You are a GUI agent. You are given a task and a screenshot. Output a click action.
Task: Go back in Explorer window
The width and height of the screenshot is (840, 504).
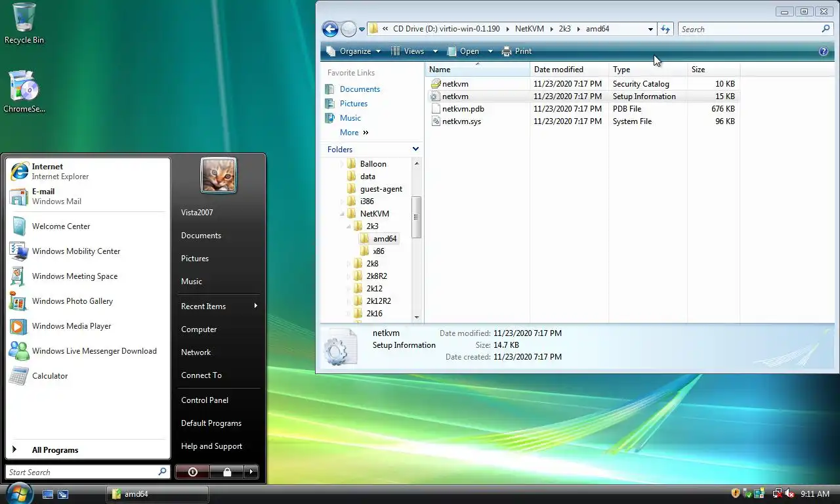(330, 29)
